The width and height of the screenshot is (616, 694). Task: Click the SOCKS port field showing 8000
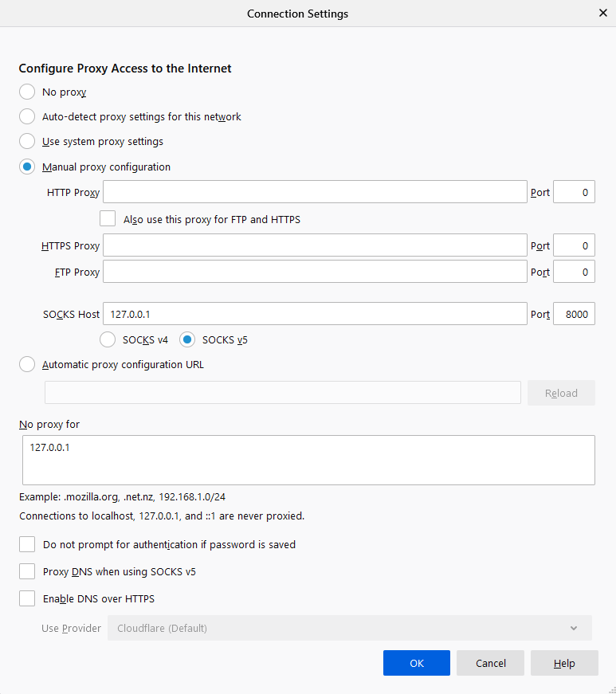574,314
